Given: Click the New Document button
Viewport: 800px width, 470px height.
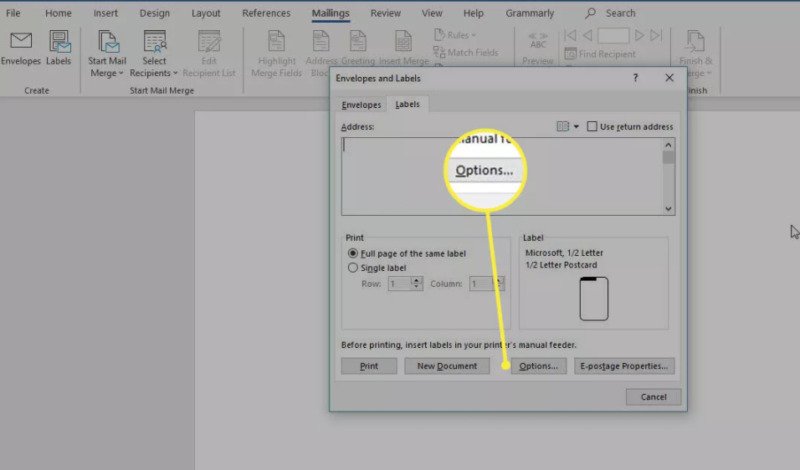Looking at the screenshot, I should coord(447,366).
